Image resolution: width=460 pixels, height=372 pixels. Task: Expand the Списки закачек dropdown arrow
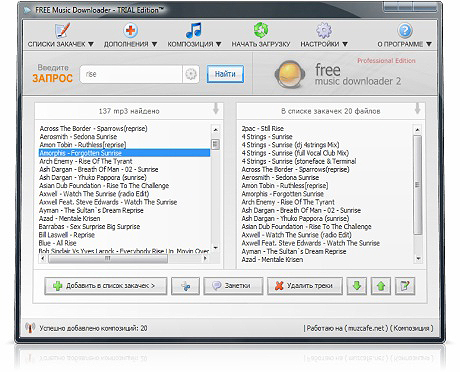coord(91,44)
